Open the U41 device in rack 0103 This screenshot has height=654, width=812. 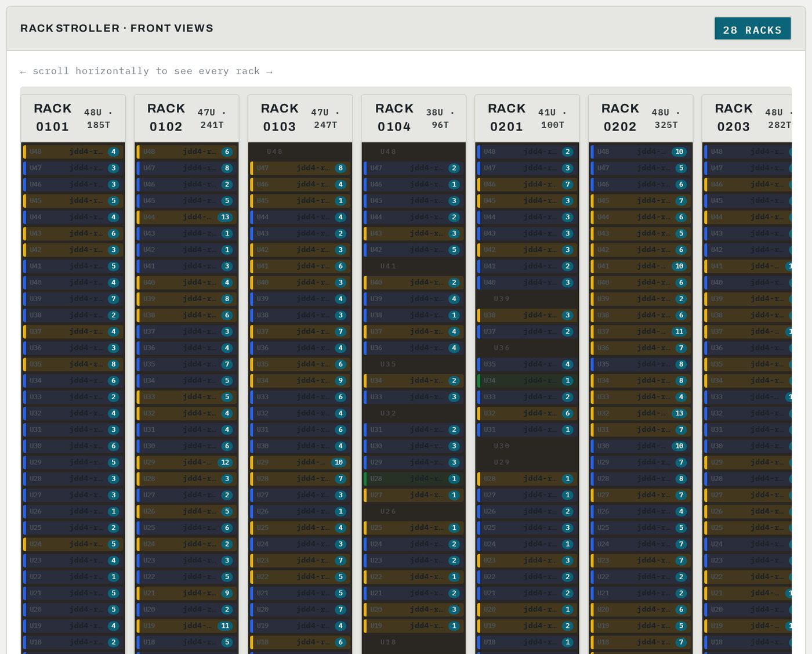pyautogui.click(x=300, y=266)
